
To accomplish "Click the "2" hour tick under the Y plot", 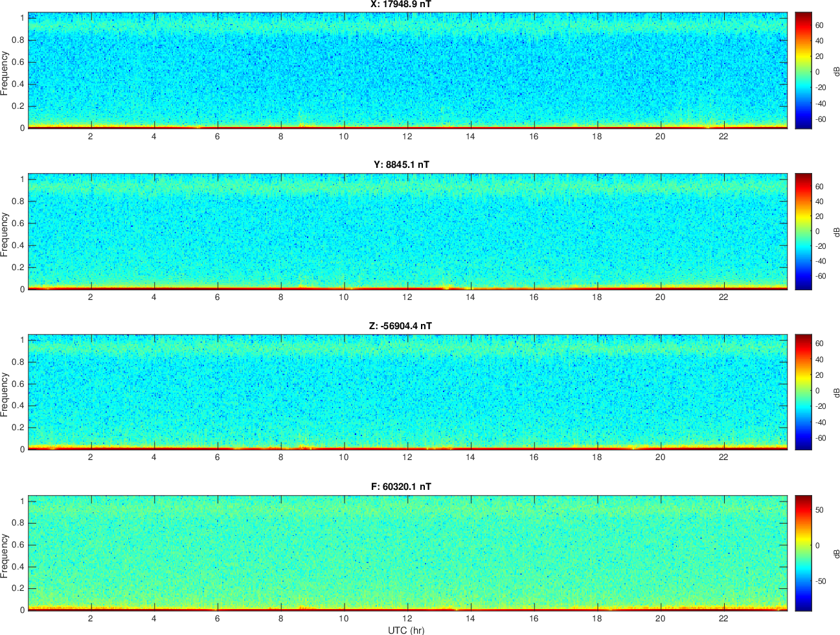I will [91, 297].
